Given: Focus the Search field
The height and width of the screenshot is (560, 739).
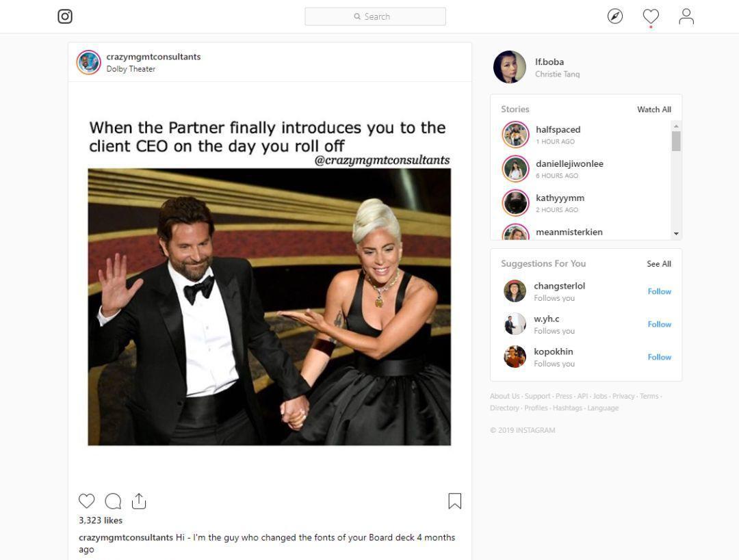Looking at the screenshot, I should point(375,16).
